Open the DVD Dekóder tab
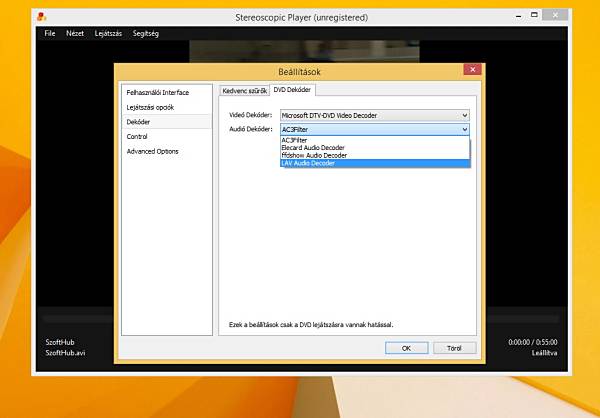This screenshot has height=418, width=600. click(292, 90)
